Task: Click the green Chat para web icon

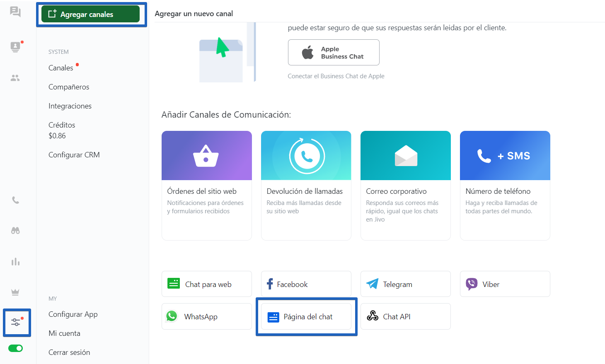Action: point(174,284)
